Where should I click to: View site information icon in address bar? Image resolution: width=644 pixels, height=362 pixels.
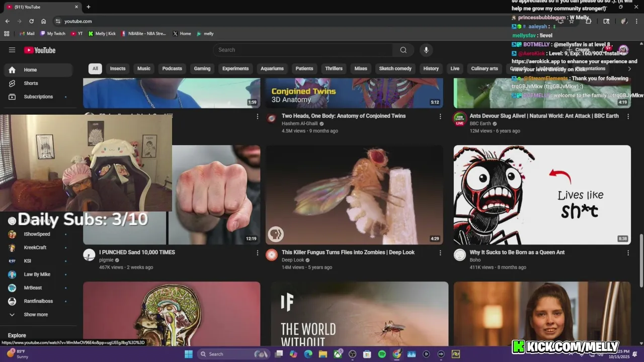58,21
